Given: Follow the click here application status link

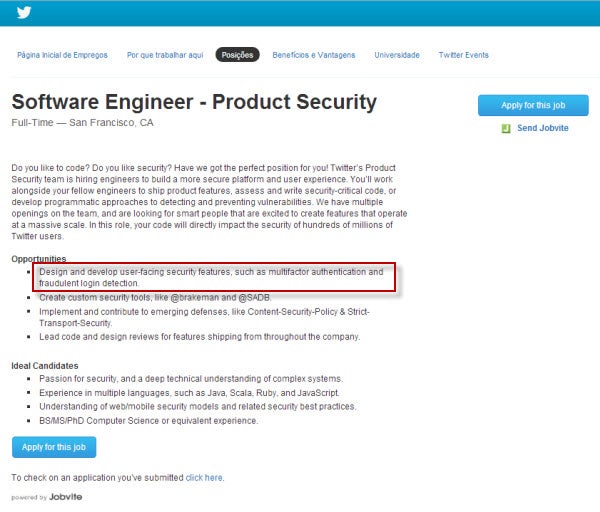Looking at the screenshot, I should click(x=204, y=478).
